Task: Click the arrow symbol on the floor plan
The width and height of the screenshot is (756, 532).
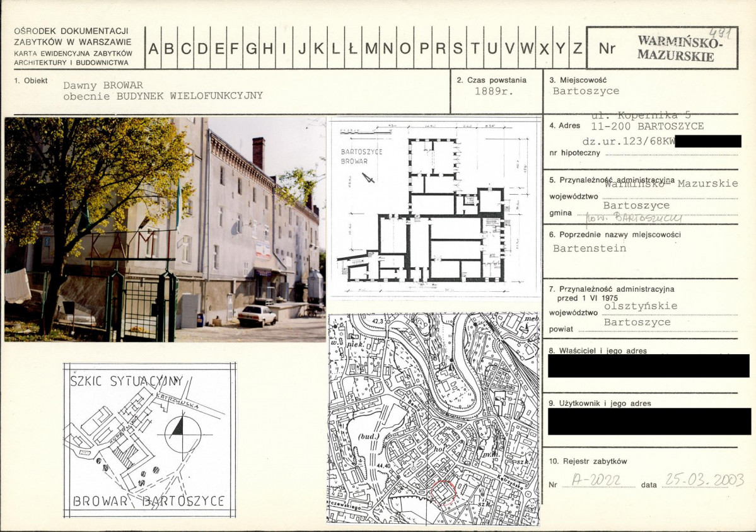Action: coord(368,178)
